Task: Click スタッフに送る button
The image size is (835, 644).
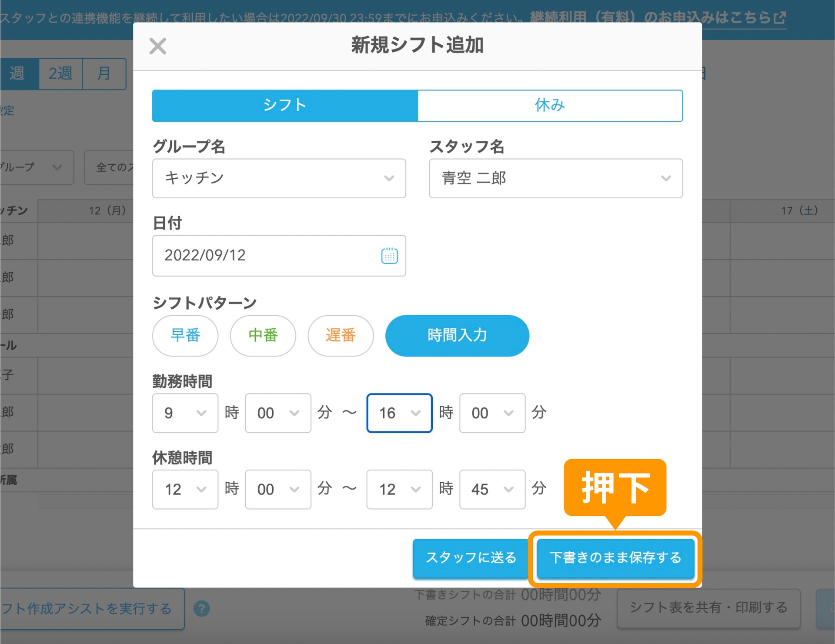Action: tap(471, 558)
